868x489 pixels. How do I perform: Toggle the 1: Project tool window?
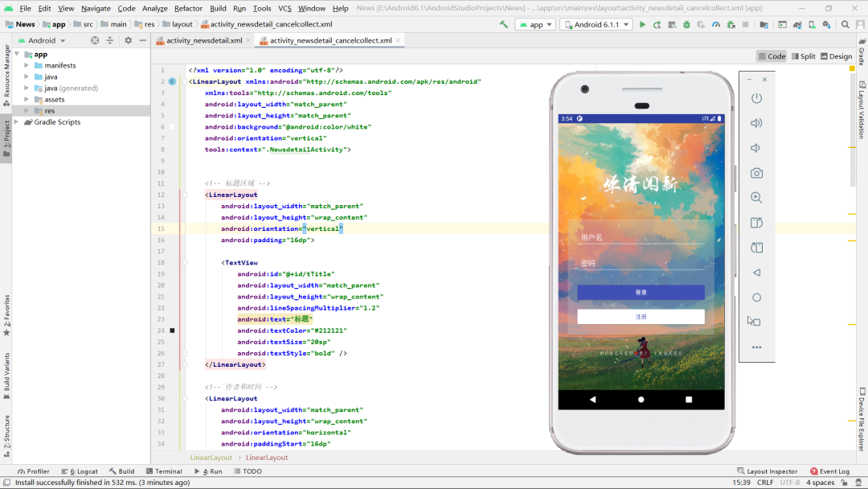click(x=6, y=138)
